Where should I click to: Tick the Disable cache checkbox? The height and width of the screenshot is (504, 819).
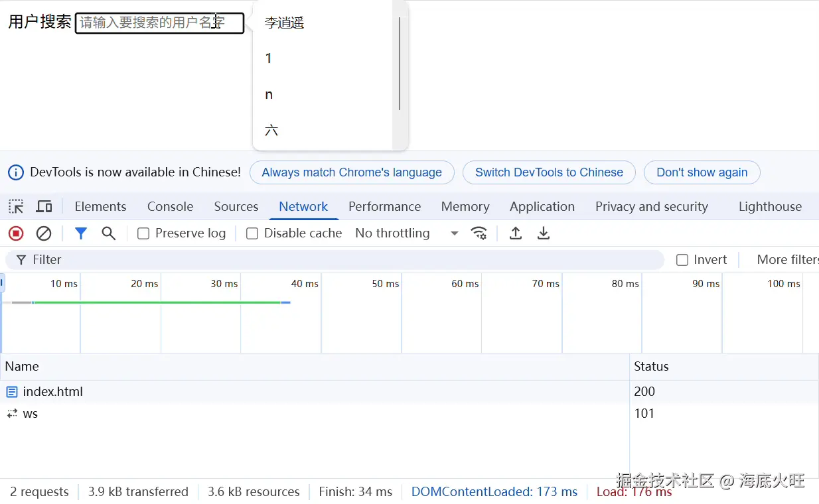[x=252, y=233]
